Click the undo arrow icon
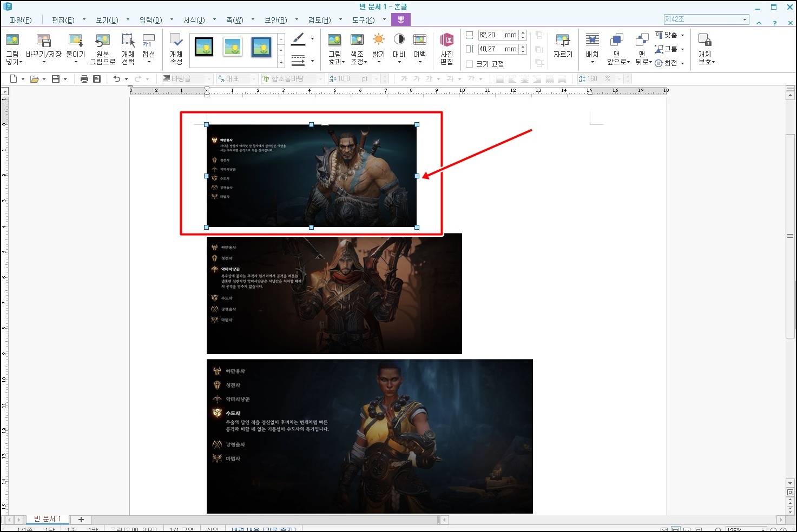The width and height of the screenshot is (797, 532). [x=116, y=79]
